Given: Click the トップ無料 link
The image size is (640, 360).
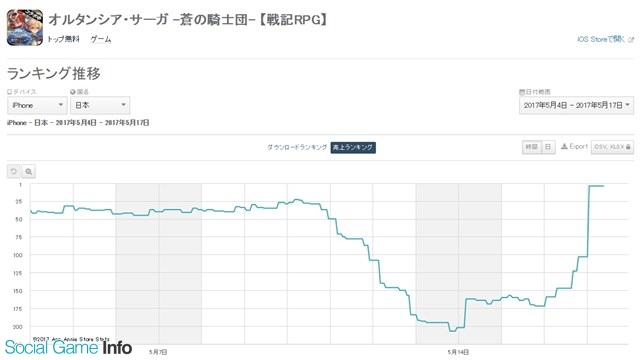Looking at the screenshot, I should click(63, 39).
